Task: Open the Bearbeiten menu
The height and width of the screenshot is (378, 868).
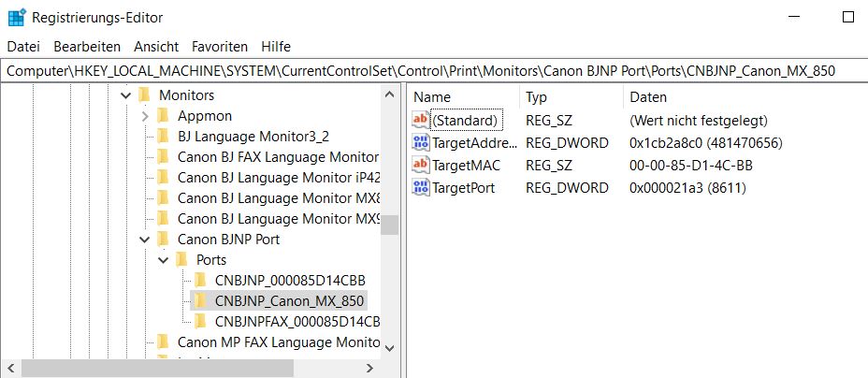Action: coord(87,47)
